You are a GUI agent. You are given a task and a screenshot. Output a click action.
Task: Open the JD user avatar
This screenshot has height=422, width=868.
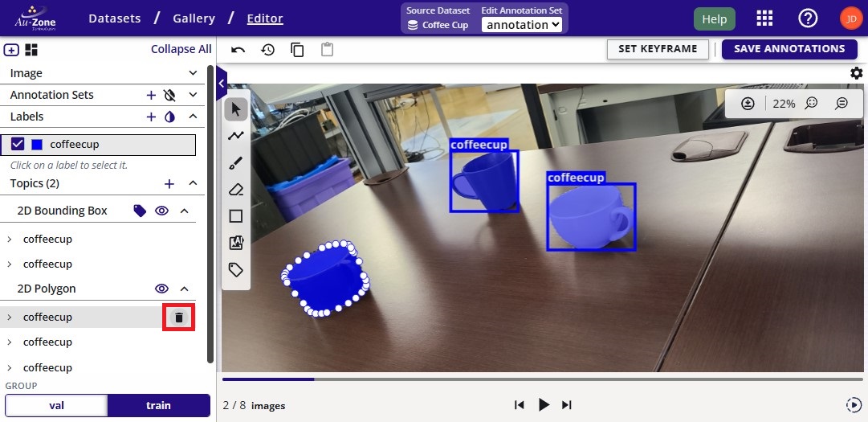(x=851, y=18)
